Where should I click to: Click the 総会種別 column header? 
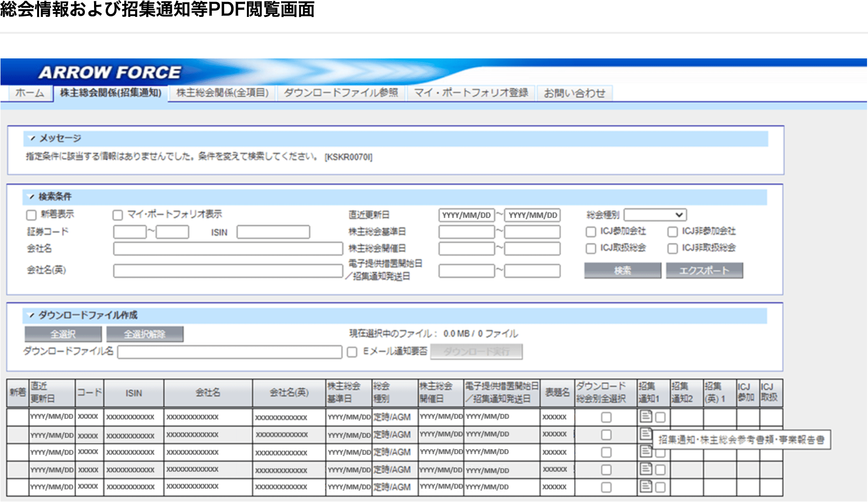[394, 393]
